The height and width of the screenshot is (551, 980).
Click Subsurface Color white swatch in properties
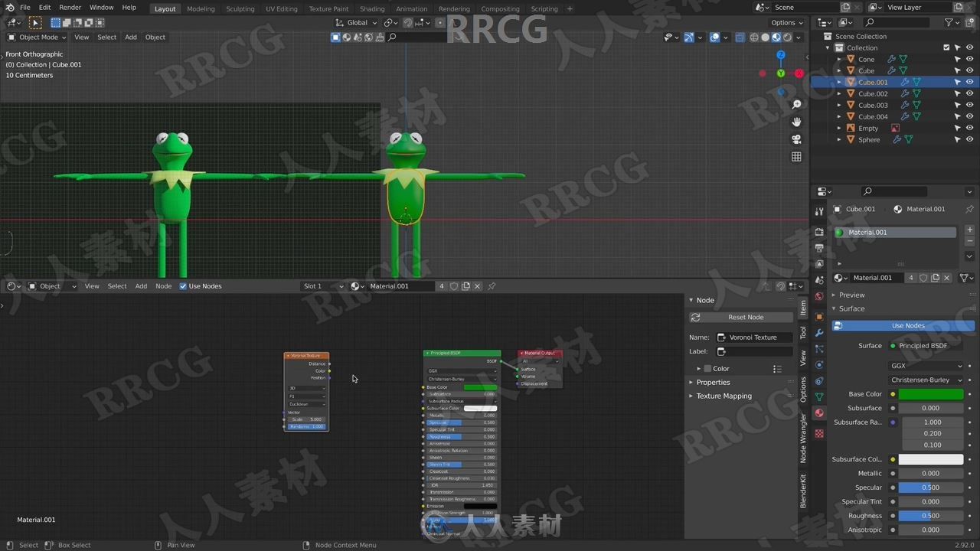tap(931, 459)
